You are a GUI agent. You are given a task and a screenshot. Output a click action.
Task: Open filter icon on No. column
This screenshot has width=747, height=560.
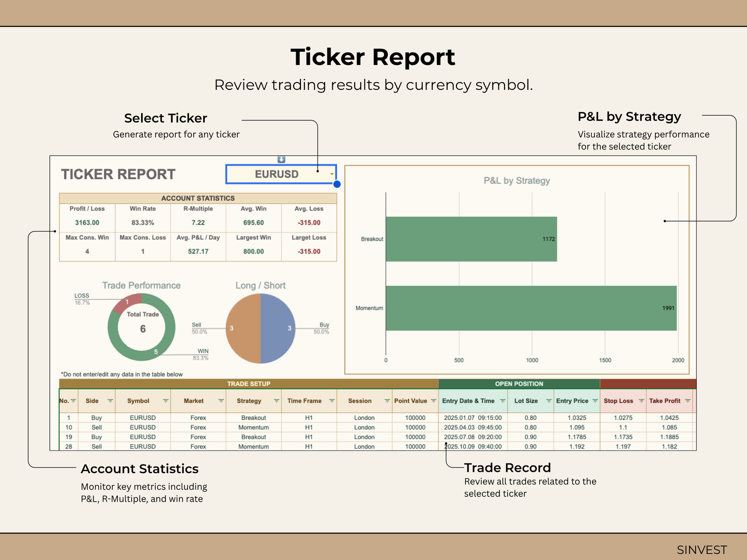73,401
